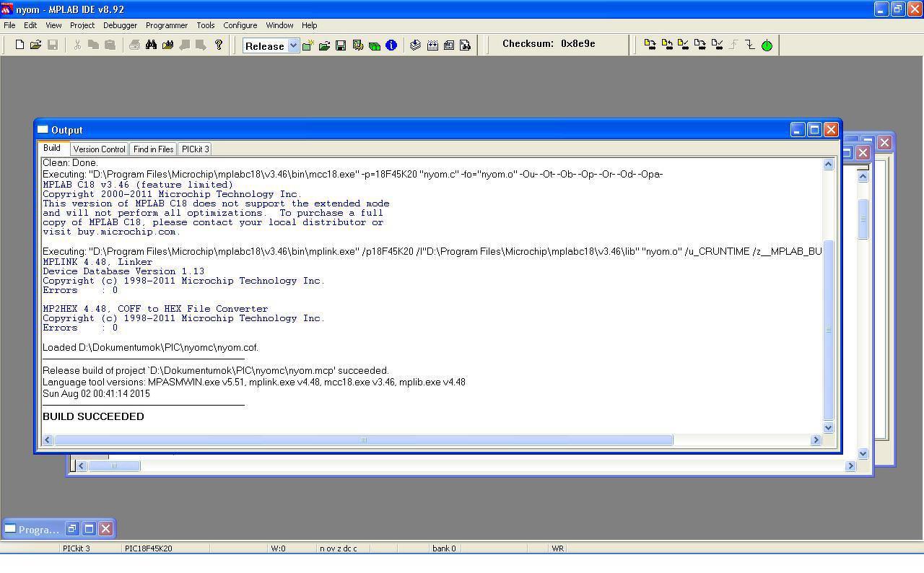Open the File menu
Screen dimensions: 924x573
pyautogui.click(x=10, y=25)
